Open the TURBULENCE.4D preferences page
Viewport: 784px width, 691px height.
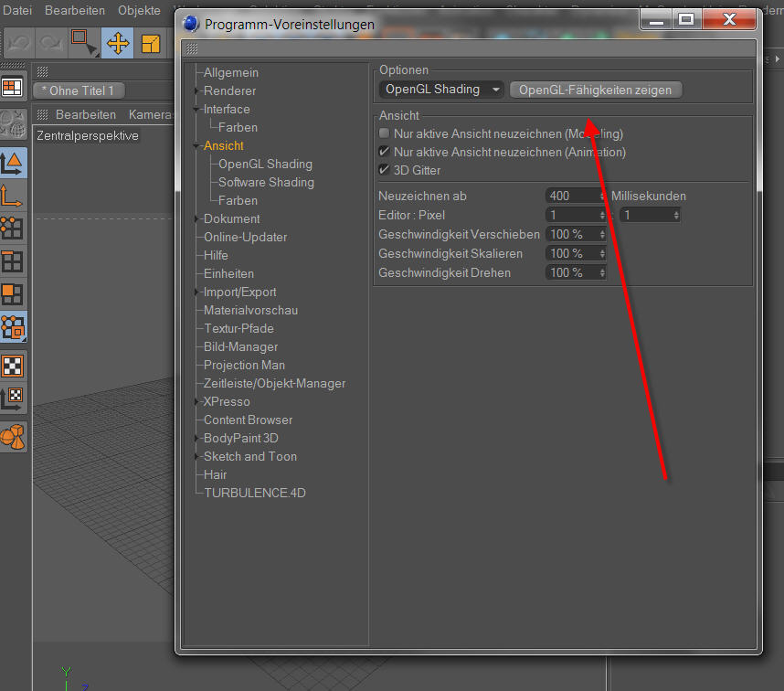(255, 493)
